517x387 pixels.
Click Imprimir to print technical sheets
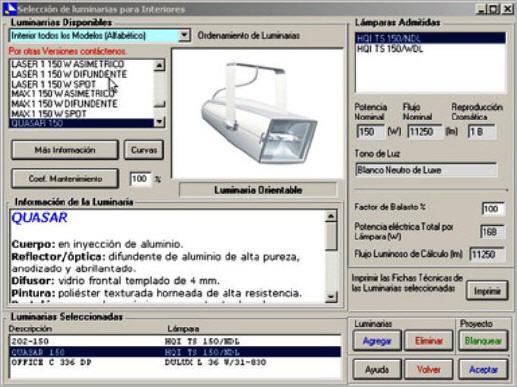point(487,291)
